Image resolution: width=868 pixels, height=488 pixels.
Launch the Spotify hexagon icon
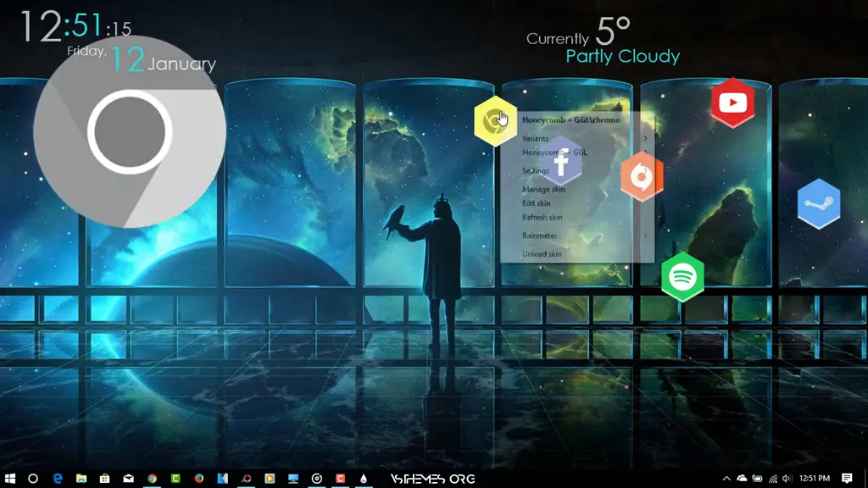682,277
